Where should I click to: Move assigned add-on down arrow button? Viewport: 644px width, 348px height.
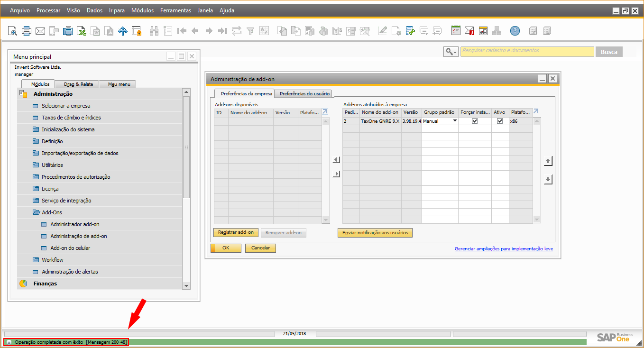(x=548, y=180)
